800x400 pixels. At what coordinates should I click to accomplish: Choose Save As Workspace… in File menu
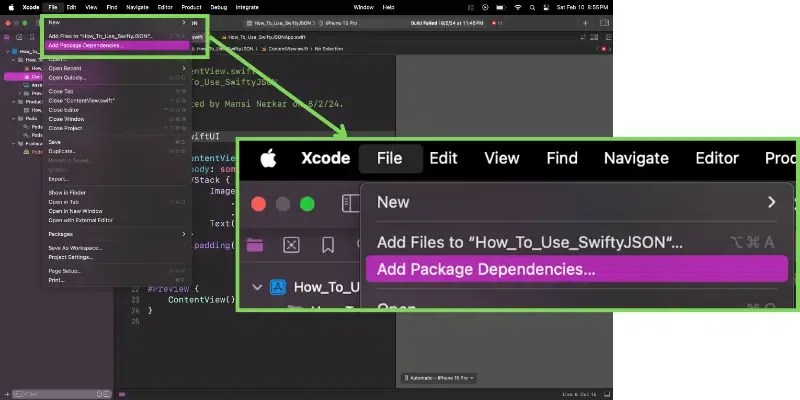[117, 248]
